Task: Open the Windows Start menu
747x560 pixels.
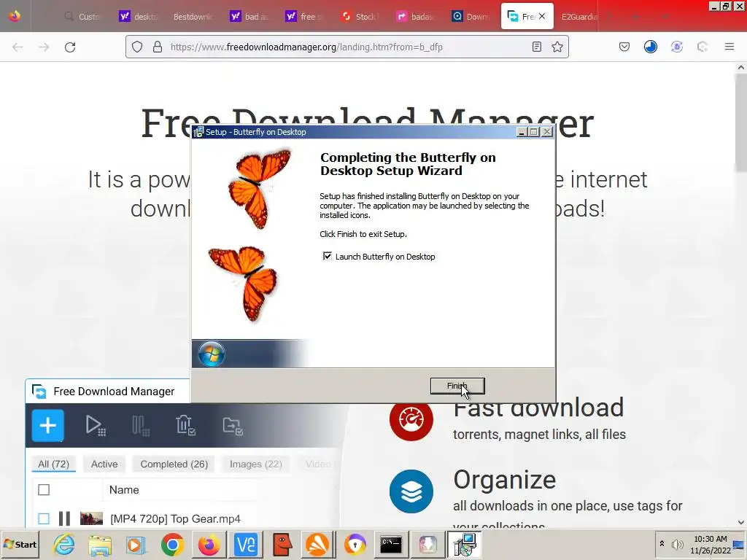Action: pyautogui.click(x=20, y=544)
